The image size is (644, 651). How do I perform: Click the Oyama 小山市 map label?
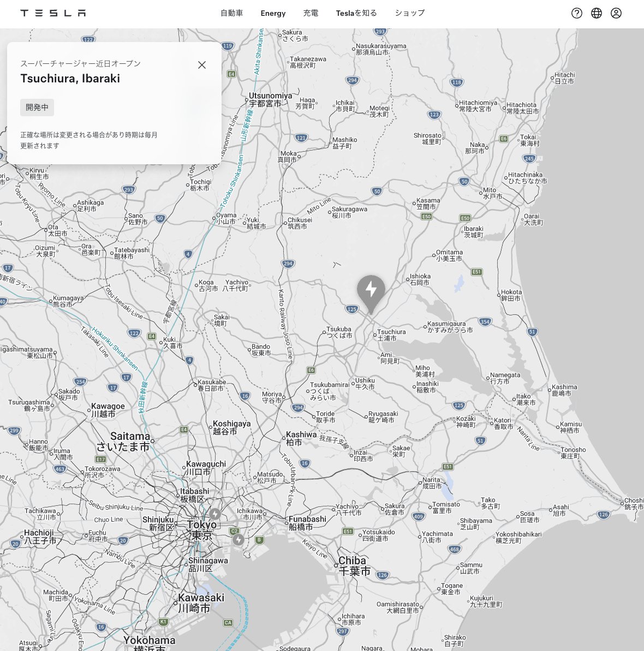tap(226, 218)
